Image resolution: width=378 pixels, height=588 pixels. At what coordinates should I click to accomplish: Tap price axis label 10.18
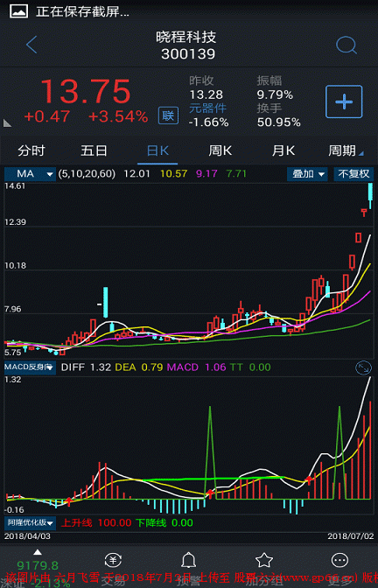16,265
